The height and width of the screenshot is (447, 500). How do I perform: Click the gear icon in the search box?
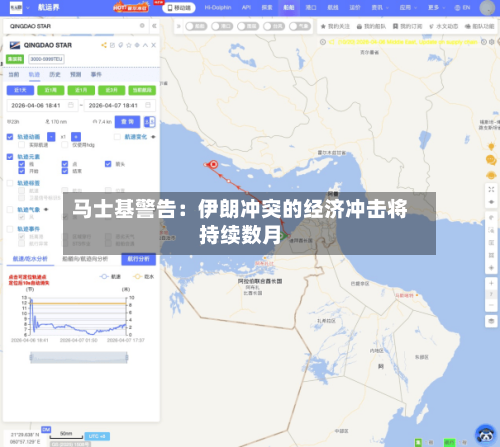click(142, 26)
